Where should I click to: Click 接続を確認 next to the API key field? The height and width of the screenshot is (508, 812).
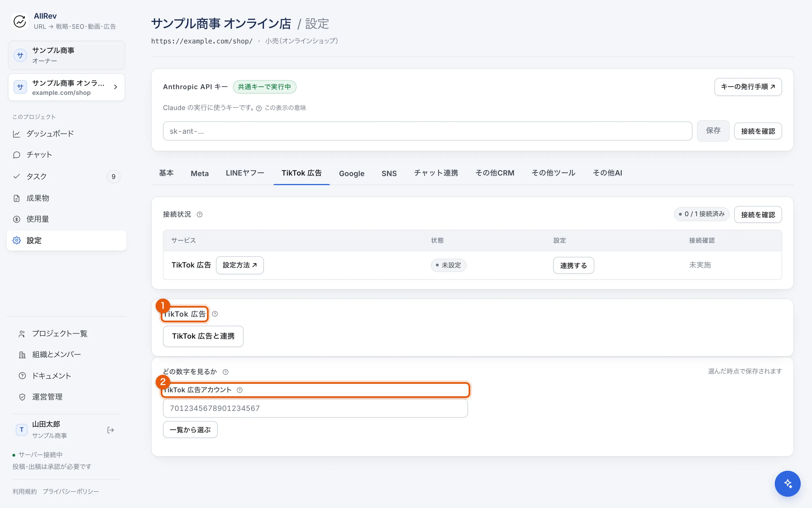pos(758,131)
